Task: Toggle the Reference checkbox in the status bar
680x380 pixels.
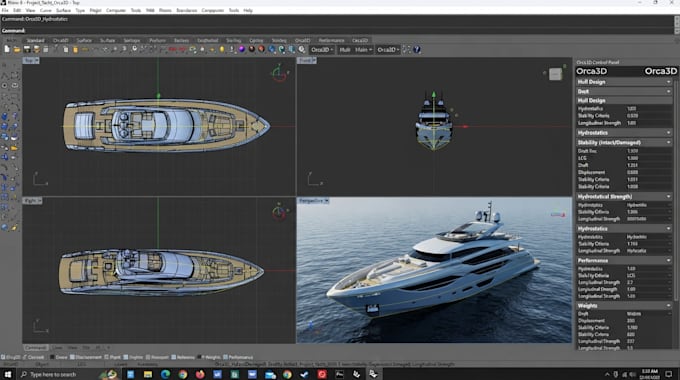Action: [173, 357]
